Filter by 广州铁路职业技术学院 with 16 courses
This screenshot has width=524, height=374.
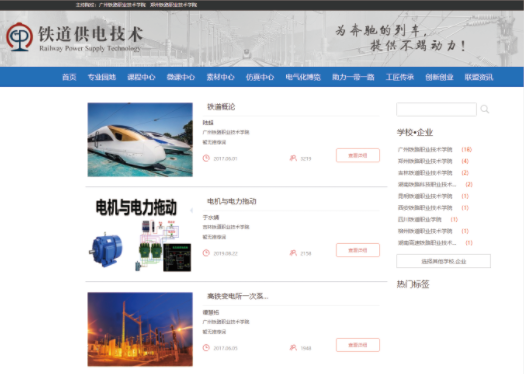pyautogui.click(x=434, y=149)
